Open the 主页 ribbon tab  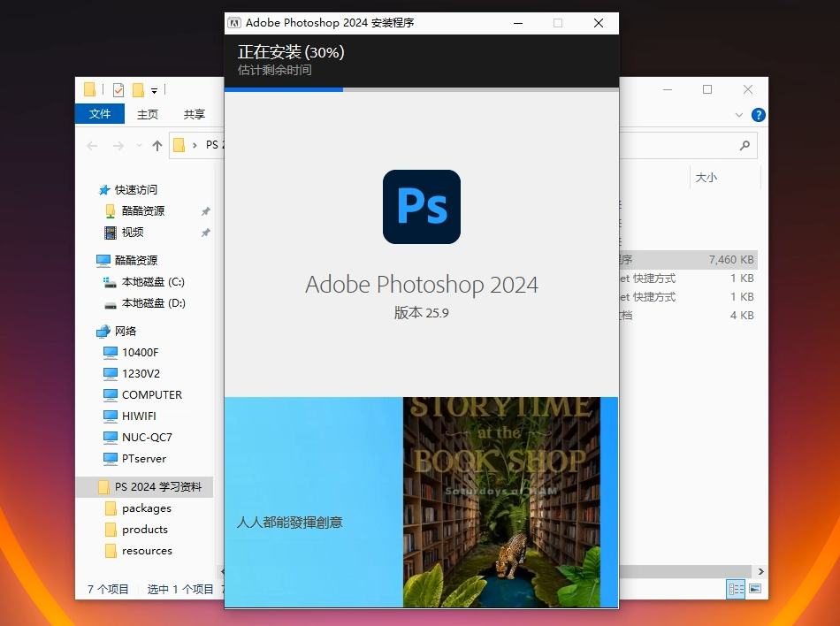148,114
